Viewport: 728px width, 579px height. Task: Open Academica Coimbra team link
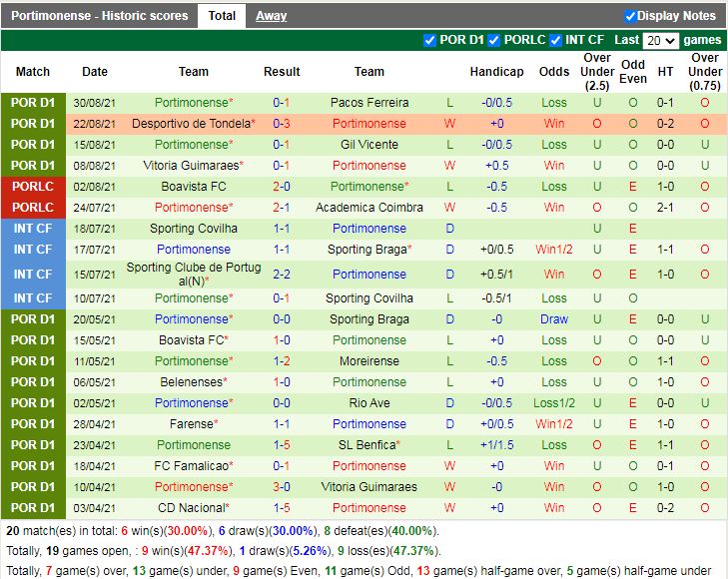[369, 207]
